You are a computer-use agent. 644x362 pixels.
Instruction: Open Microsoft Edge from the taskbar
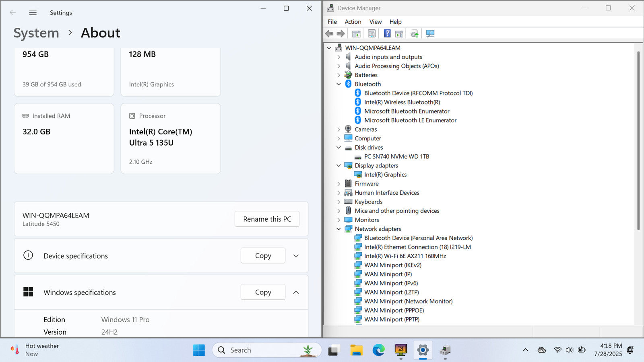[x=378, y=350]
